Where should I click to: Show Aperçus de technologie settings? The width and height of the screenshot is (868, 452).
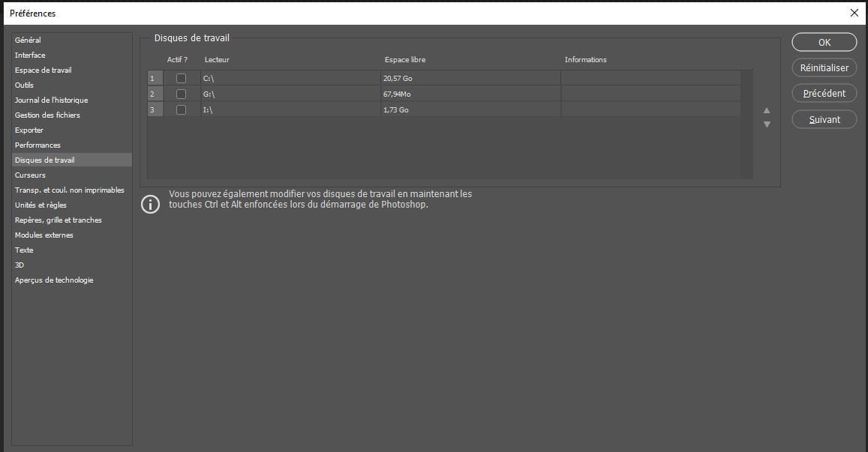[x=54, y=280]
